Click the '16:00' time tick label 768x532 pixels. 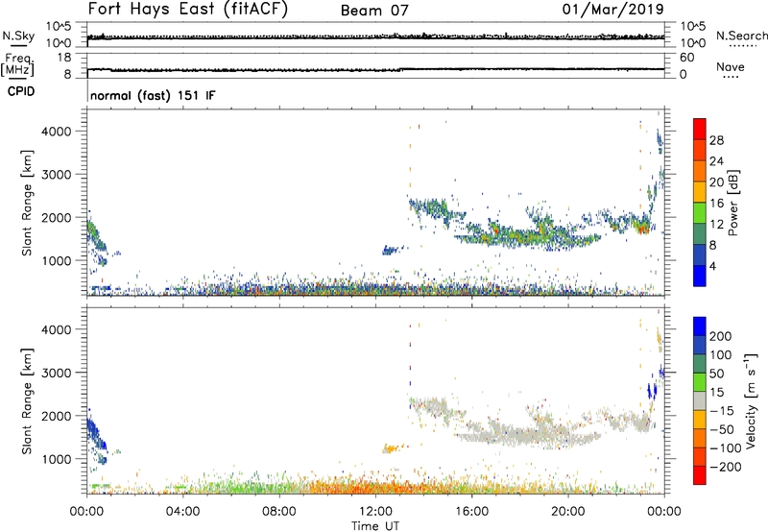tap(471, 512)
